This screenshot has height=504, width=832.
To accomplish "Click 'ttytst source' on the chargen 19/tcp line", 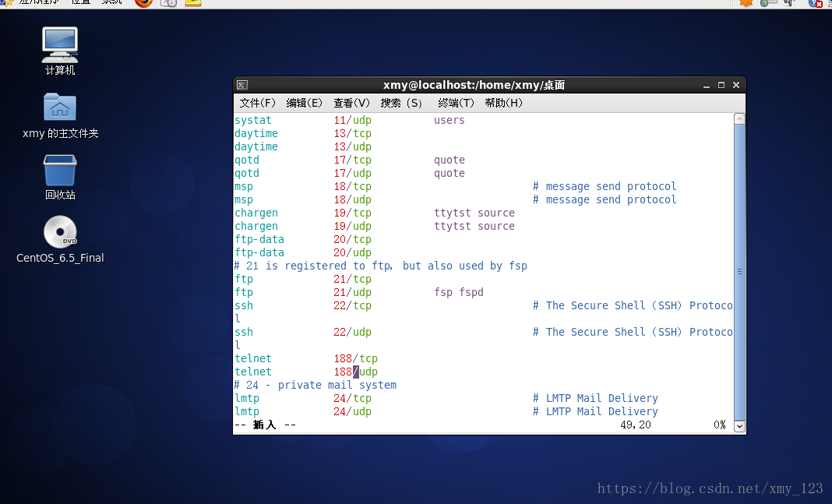I will 474,213.
